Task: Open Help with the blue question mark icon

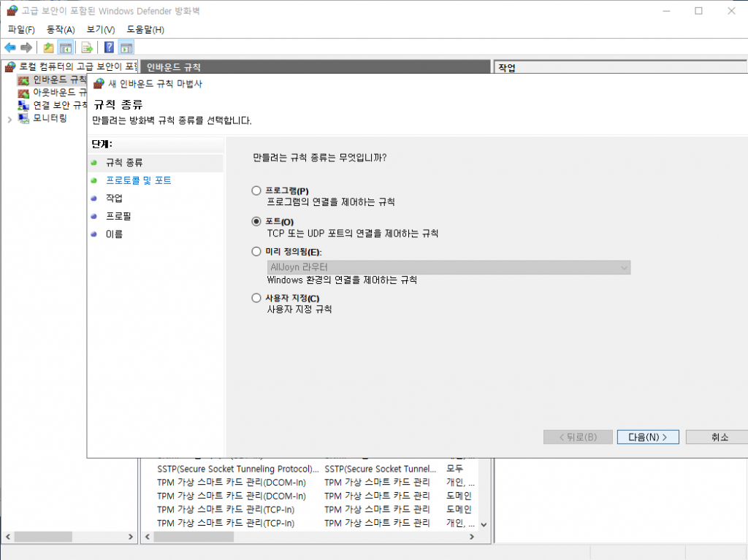Action: [110, 47]
